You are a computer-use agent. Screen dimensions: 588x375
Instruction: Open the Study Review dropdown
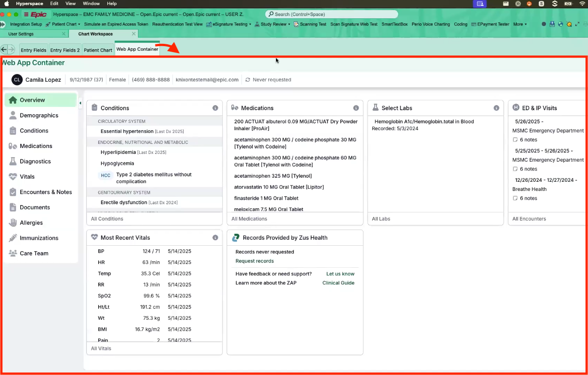tap(272, 24)
